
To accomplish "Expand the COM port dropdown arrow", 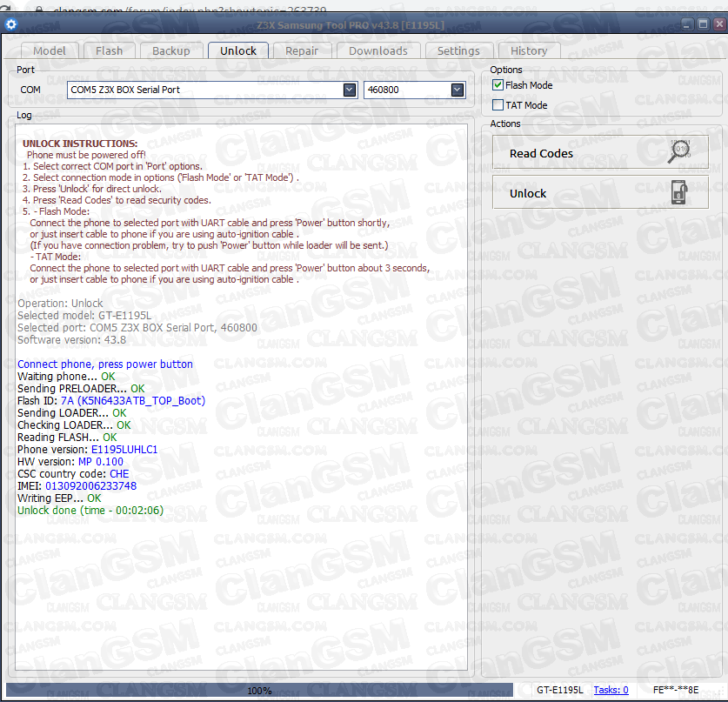I will click(350, 90).
